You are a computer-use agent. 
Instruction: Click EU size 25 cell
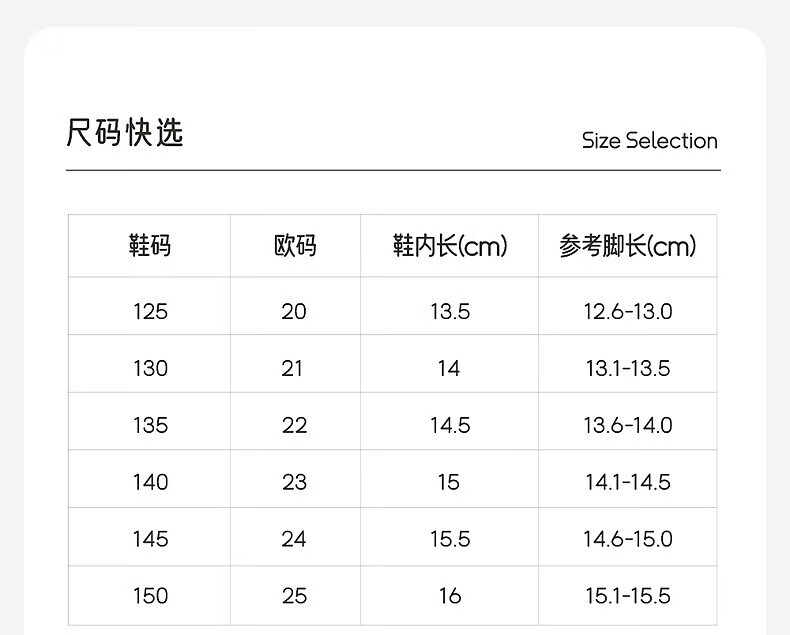[294, 596]
